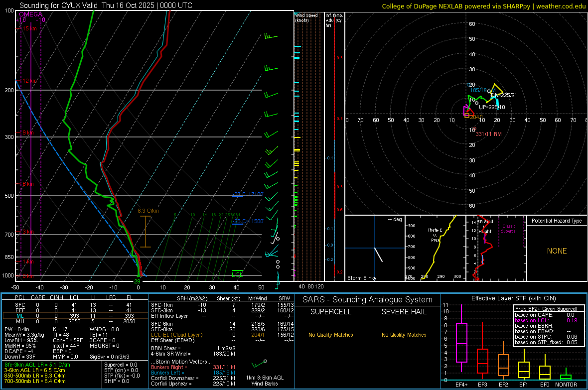The height and width of the screenshot is (390, 588).
Task: Click the magenta 'OMEGA' label
Action: point(30,14)
